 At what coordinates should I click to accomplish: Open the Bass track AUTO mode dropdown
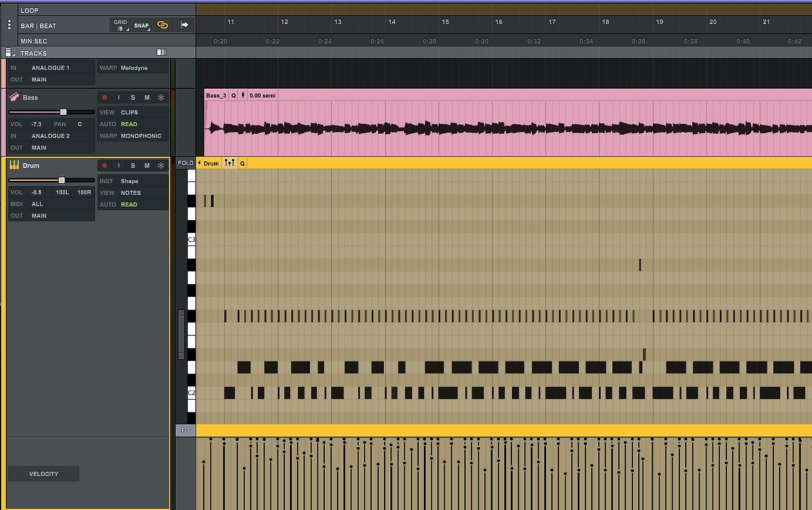point(133,124)
